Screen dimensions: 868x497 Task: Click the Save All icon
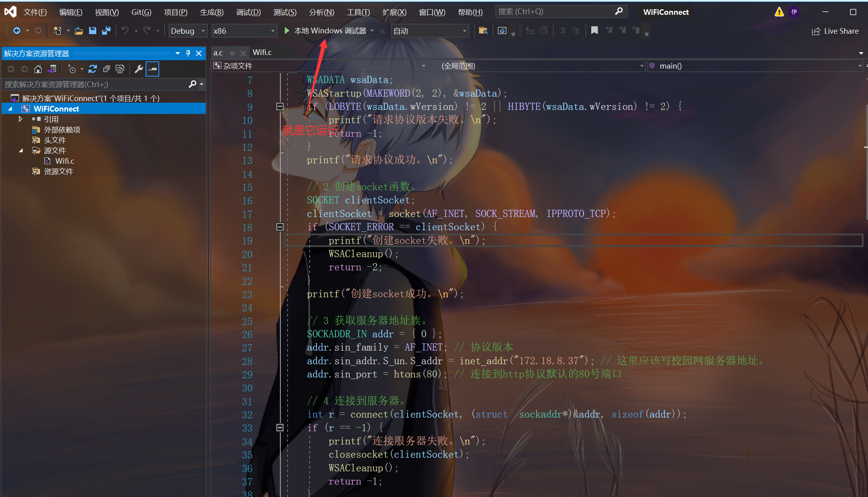pyautogui.click(x=106, y=30)
